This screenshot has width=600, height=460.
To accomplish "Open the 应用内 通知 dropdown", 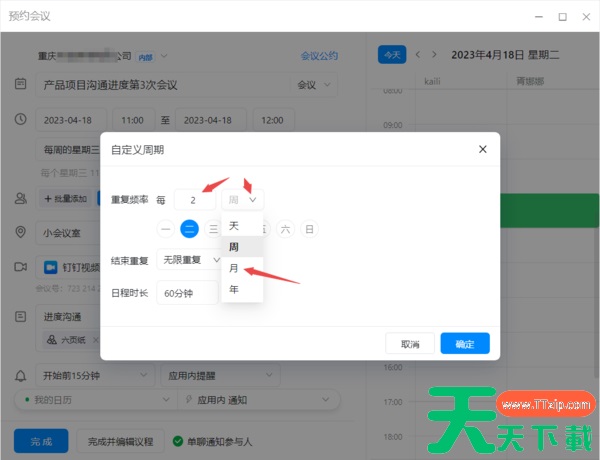I will [x=258, y=400].
